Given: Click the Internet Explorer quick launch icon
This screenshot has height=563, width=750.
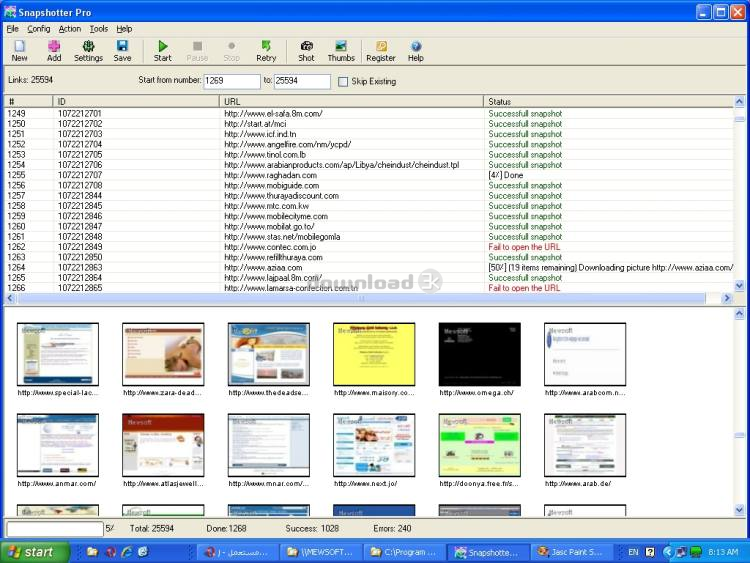Looking at the screenshot, I should (127, 552).
